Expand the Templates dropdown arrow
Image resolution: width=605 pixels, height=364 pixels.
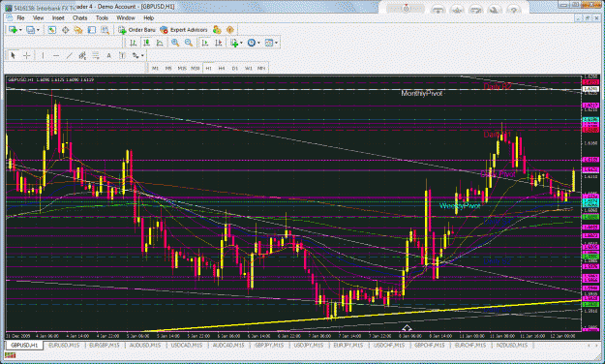pyautogui.click(x=276, y=44)
